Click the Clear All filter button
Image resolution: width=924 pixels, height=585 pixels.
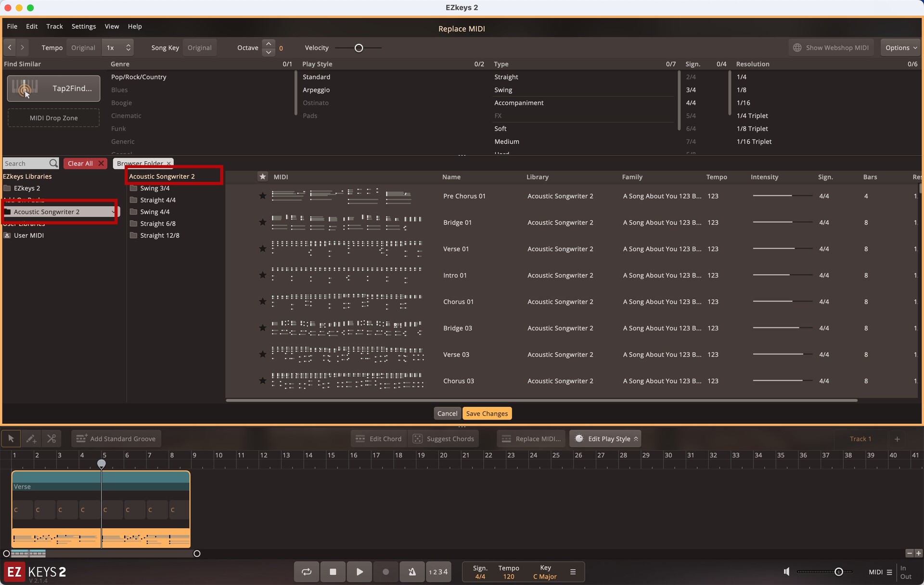[x=85, y=164]
